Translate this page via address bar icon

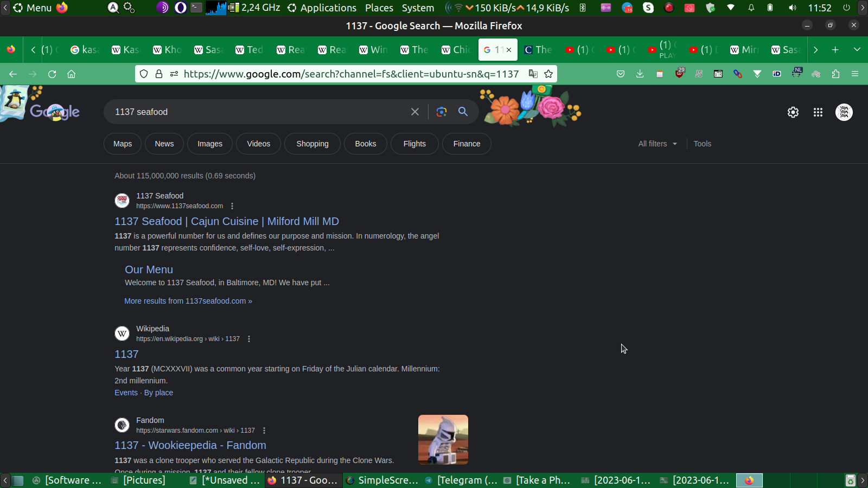[x=533, y=74]
